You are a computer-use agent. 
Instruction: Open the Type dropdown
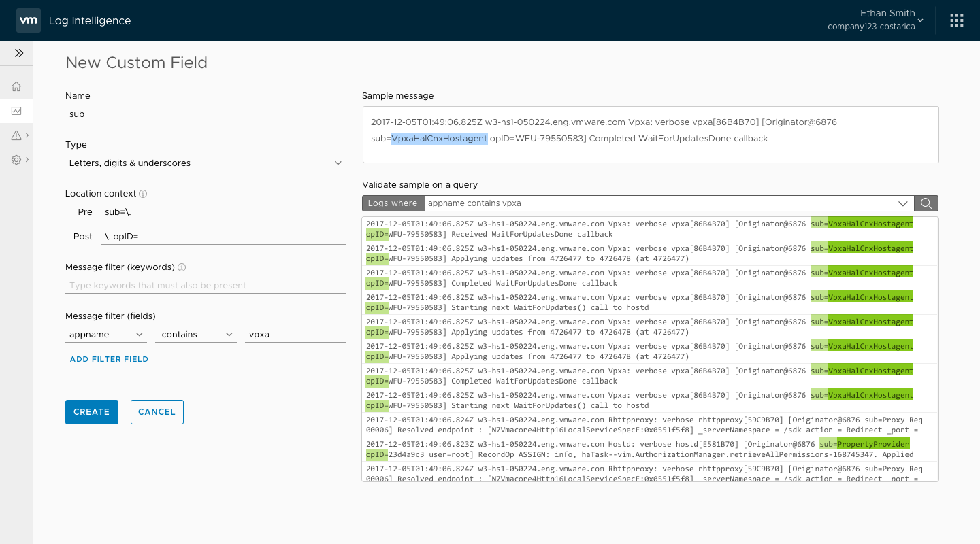point(206,163)
